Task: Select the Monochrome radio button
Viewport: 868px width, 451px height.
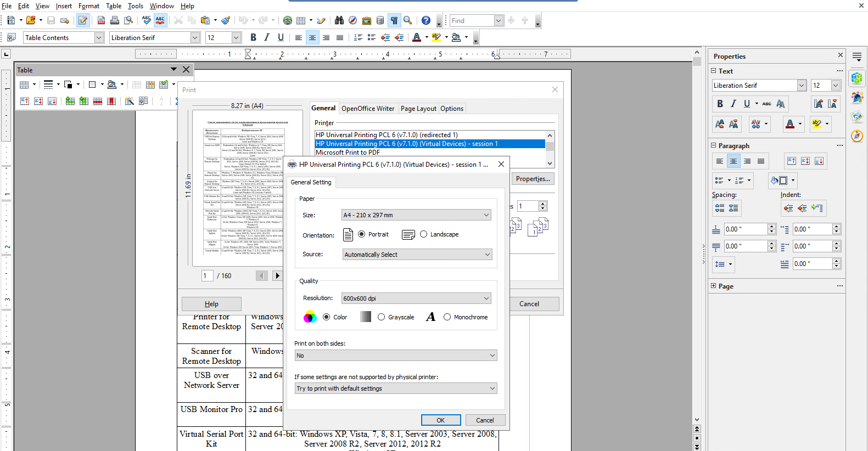Action: point(447,317)
